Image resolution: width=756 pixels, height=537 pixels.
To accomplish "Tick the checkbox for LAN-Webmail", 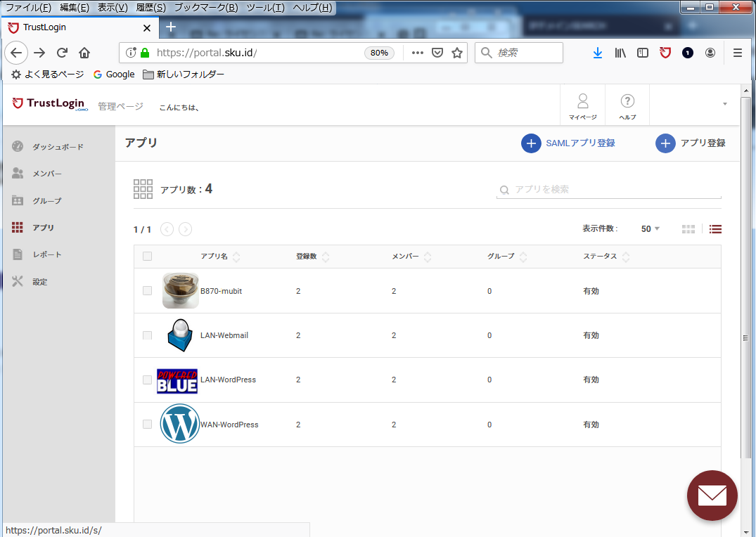I will 148,335.
